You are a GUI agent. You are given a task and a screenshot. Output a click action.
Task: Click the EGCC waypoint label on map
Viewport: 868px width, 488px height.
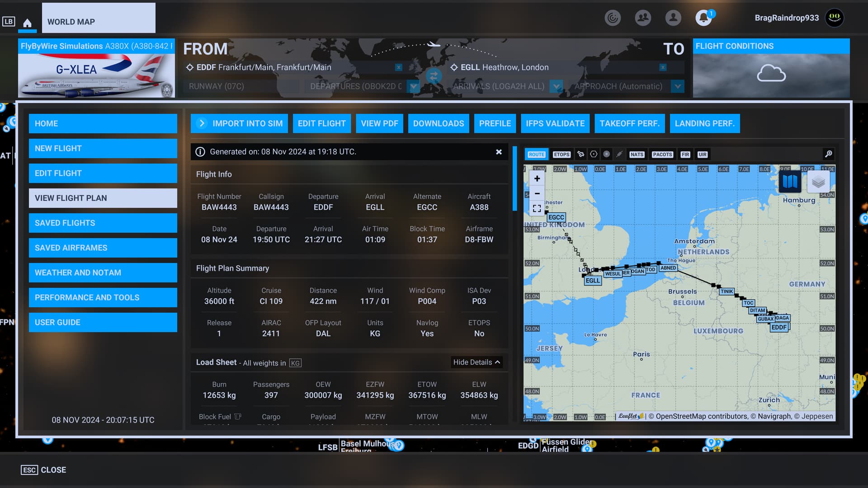pyautogui.click(x=556, y=217)
